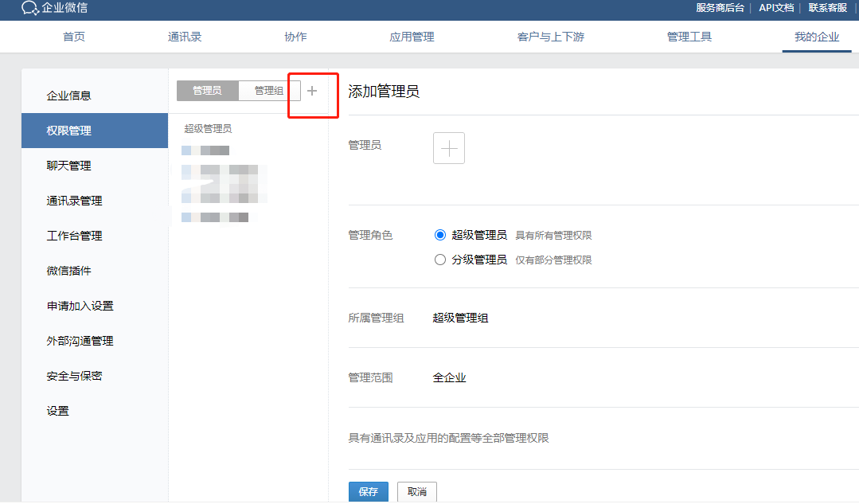Open the 管理工具 menu item
This screenshot has height=504, width=859.
(x=689, y=36)
